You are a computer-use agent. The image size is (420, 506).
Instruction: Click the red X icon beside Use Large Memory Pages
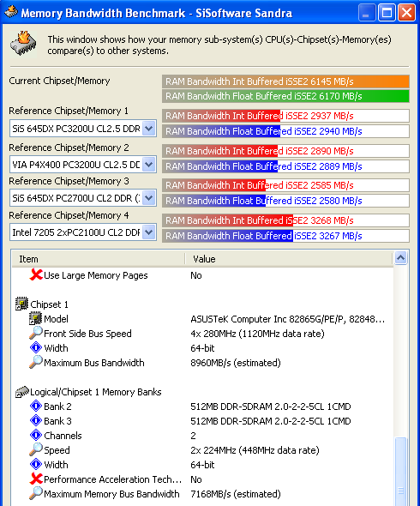point(36,275)
